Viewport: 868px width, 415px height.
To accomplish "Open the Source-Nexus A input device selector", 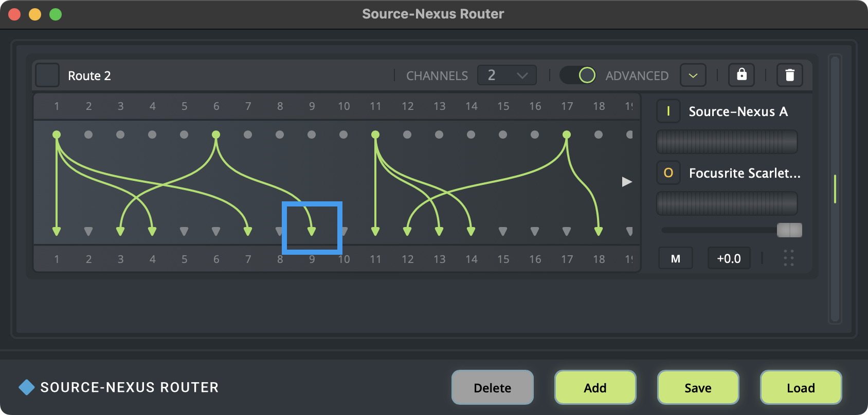I will (x=737, y=111).
